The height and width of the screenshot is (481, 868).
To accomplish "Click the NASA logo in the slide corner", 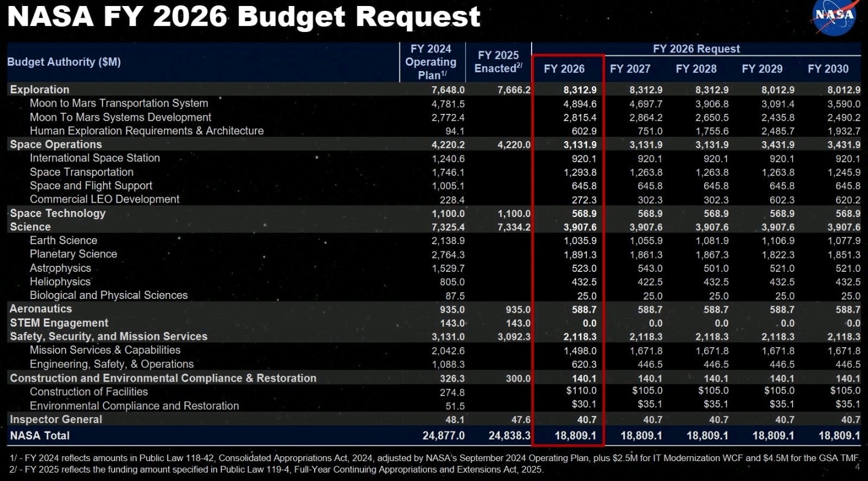I will [x=835, y=17].
